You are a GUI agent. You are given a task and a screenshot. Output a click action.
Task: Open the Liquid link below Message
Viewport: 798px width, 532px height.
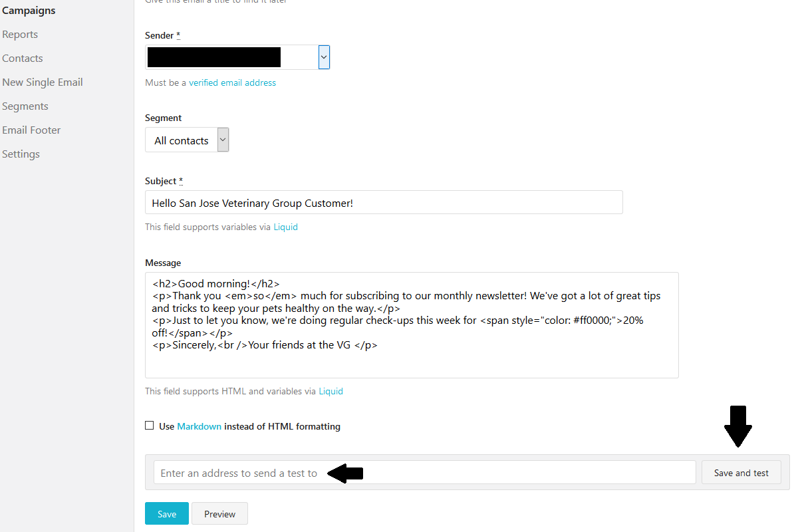(x=331, y=392)
